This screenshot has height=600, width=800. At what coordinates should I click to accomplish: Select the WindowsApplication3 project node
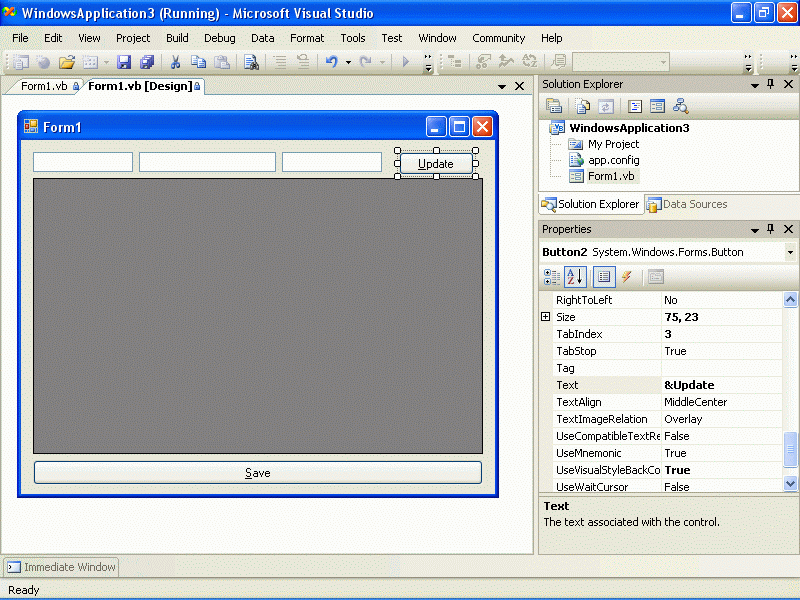tap(629, 128)
